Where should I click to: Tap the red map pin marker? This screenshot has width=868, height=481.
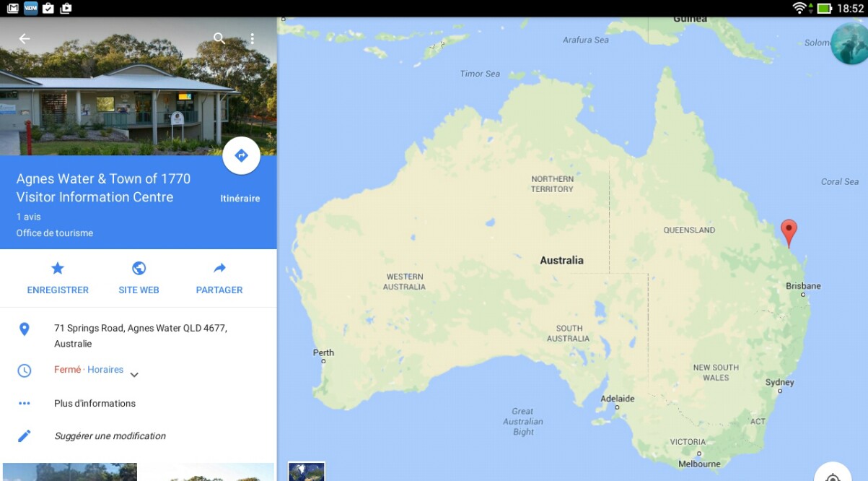coord(789,233)
